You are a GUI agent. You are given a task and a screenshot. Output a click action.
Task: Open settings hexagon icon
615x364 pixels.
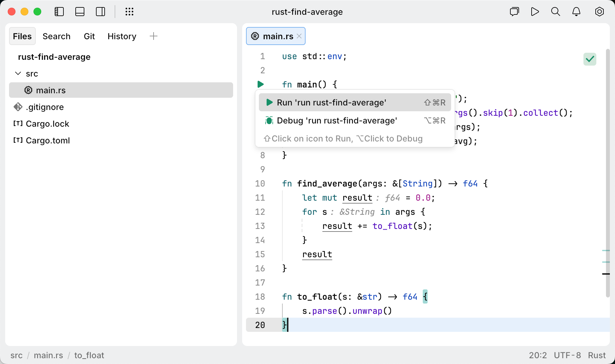599,12
